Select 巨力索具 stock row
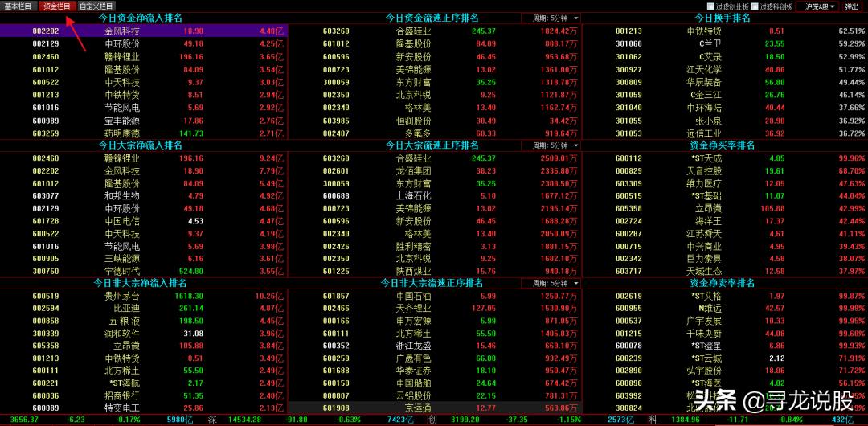 pyautogui.click(x=725, y=258)
